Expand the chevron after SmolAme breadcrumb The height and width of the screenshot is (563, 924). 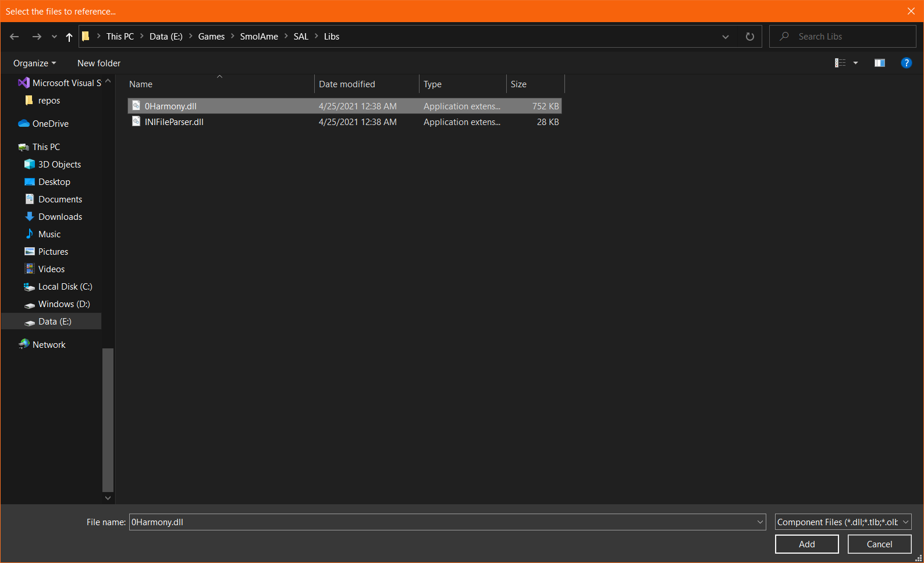click(286, 36)
